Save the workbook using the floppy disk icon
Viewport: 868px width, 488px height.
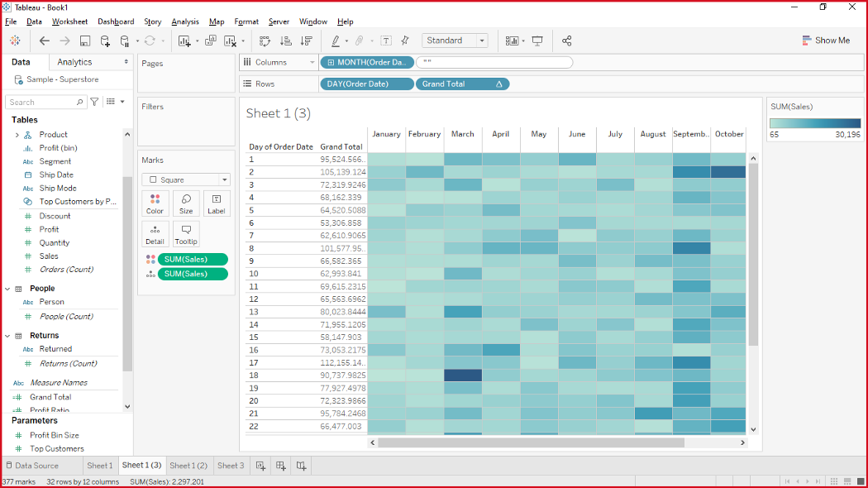[84, 41]
